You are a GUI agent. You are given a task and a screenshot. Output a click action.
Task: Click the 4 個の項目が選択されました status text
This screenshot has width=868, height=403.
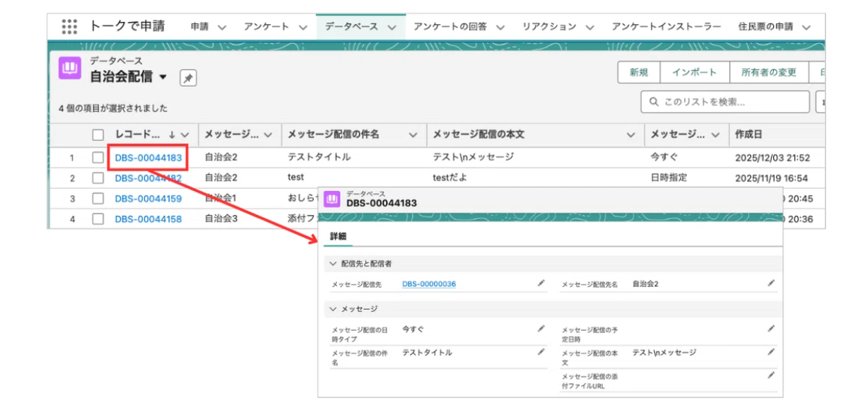113,109
